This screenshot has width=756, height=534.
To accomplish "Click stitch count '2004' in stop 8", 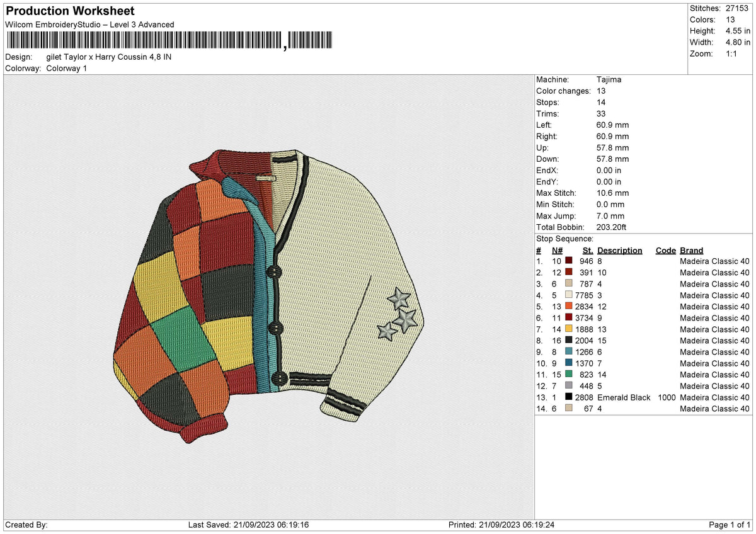I will [x=585, y=340].
